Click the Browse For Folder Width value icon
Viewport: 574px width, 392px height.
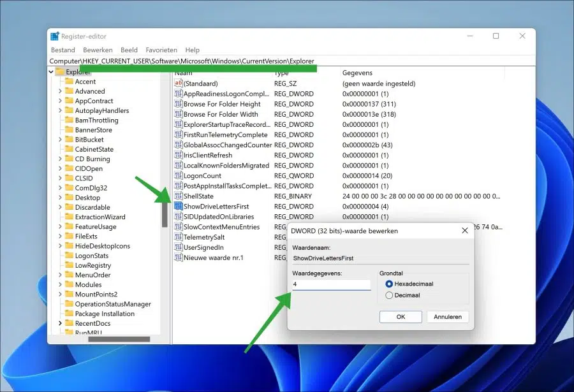tap(179, 114)
